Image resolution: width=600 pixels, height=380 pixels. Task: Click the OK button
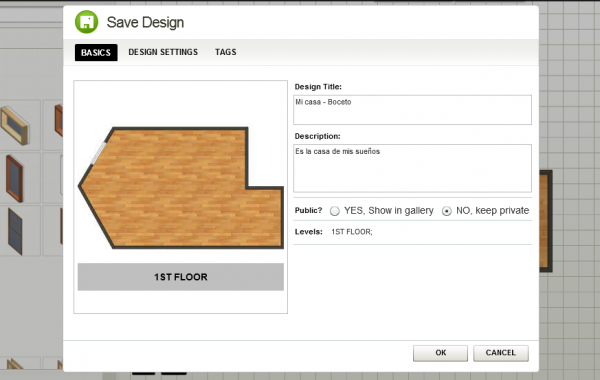(440, 353)
